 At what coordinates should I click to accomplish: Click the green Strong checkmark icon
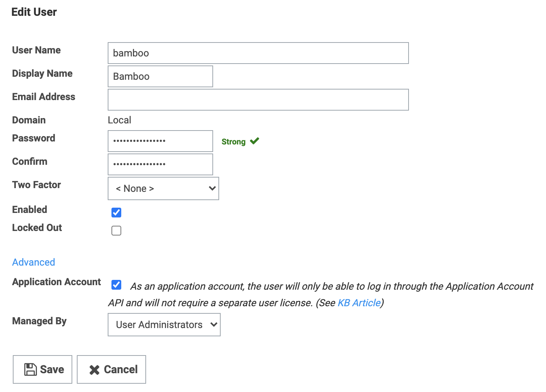point(255,141)
